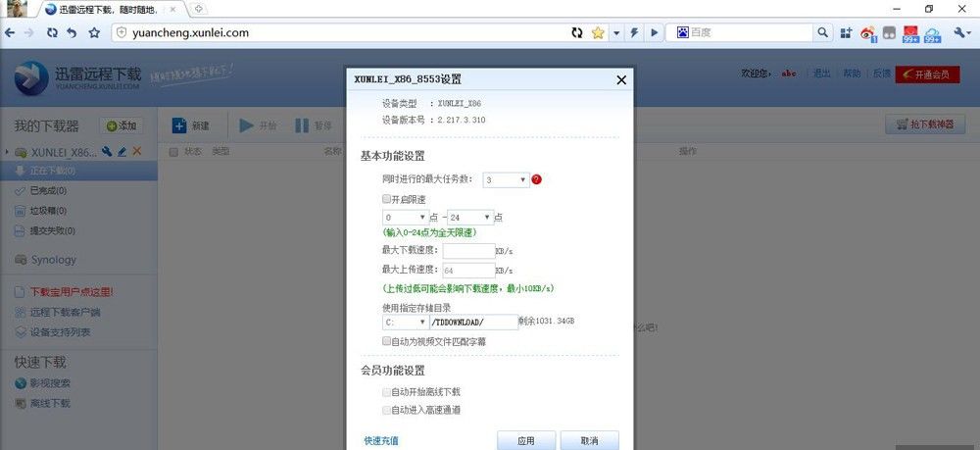This screenshot has width=980, height=450.
Task: Enable the 开启限速 speed limit checkbox
Action: pyautogui.click(x=387, y=198)
